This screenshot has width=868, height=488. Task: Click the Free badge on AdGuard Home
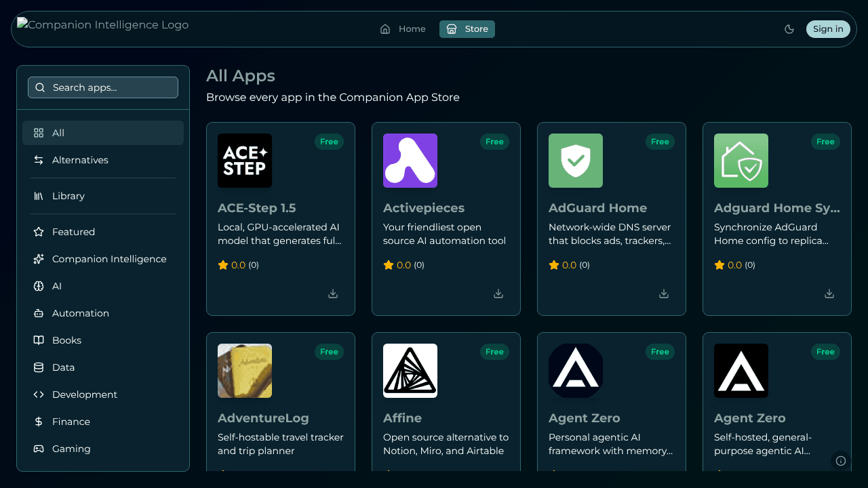pos(660,142)
